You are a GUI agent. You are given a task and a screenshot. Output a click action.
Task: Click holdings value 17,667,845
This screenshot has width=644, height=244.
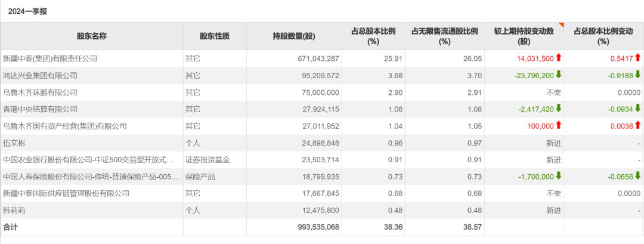320,193
